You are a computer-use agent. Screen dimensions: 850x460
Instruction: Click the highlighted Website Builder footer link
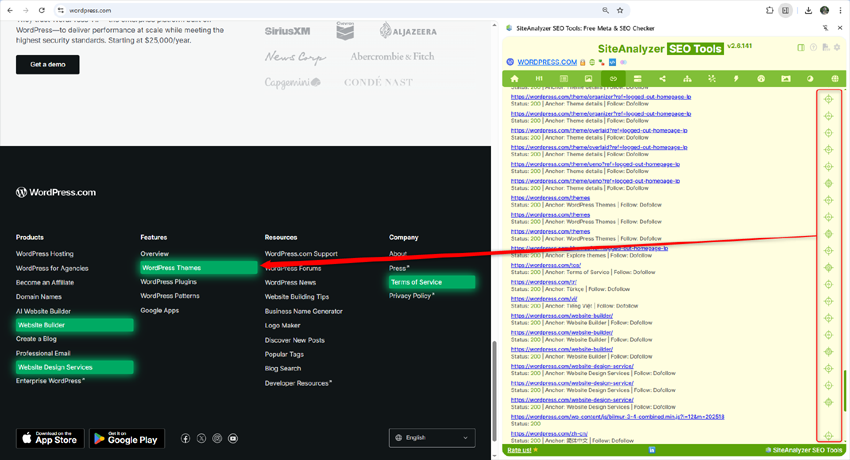point(75,325)
